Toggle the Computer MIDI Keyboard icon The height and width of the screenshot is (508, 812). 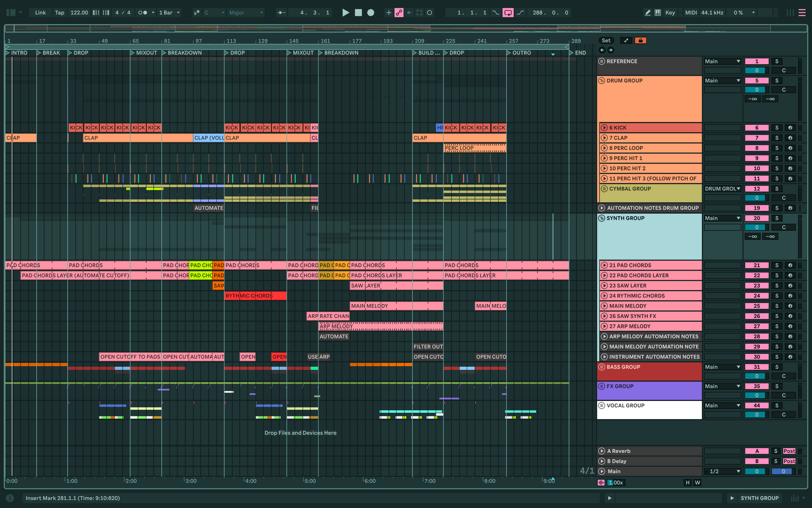[658, 13]
